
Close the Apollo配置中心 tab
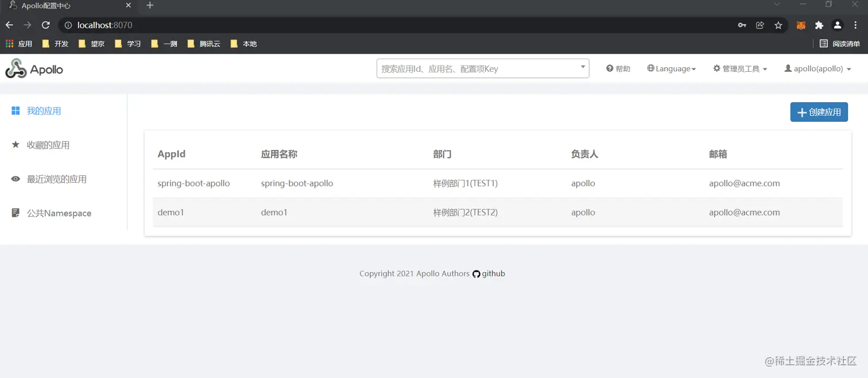(128, 6)
